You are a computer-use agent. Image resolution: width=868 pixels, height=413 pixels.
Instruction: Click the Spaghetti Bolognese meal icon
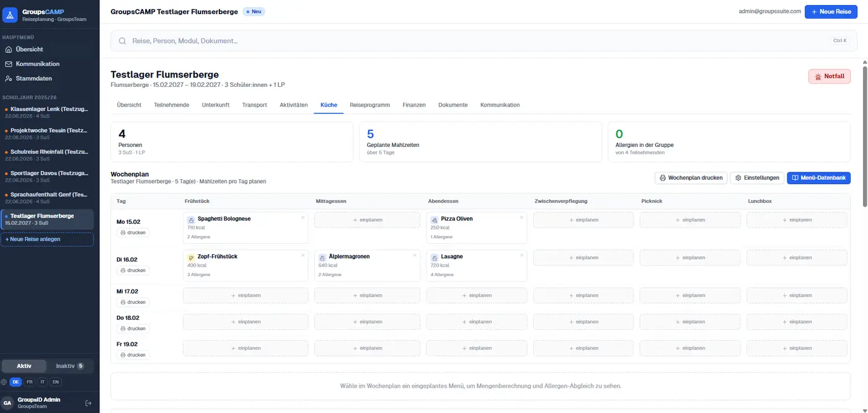click(x=191, y=220)
